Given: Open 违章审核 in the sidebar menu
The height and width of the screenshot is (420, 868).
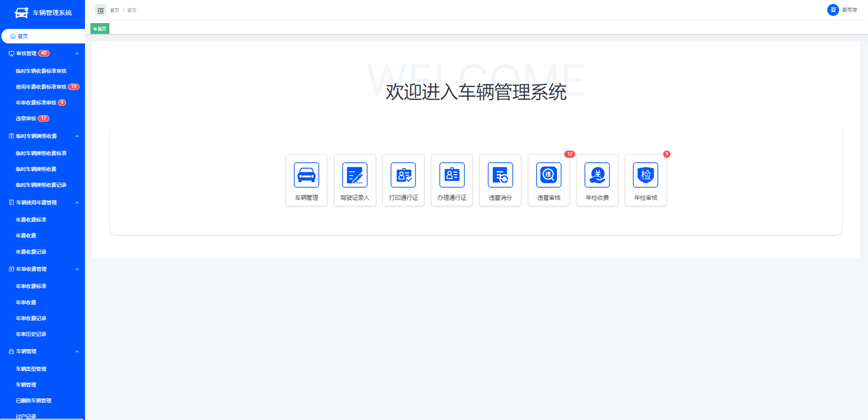Looking at the screenshot, I should 26,118.
